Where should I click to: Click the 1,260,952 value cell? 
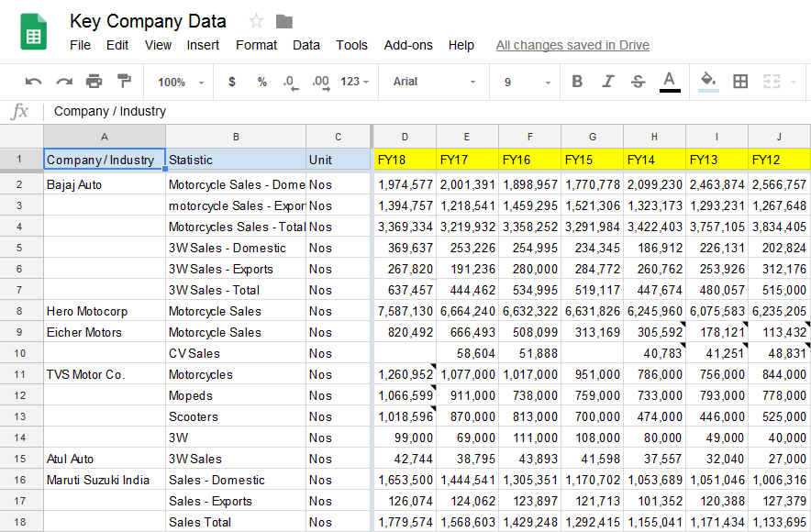coord(405,374)
